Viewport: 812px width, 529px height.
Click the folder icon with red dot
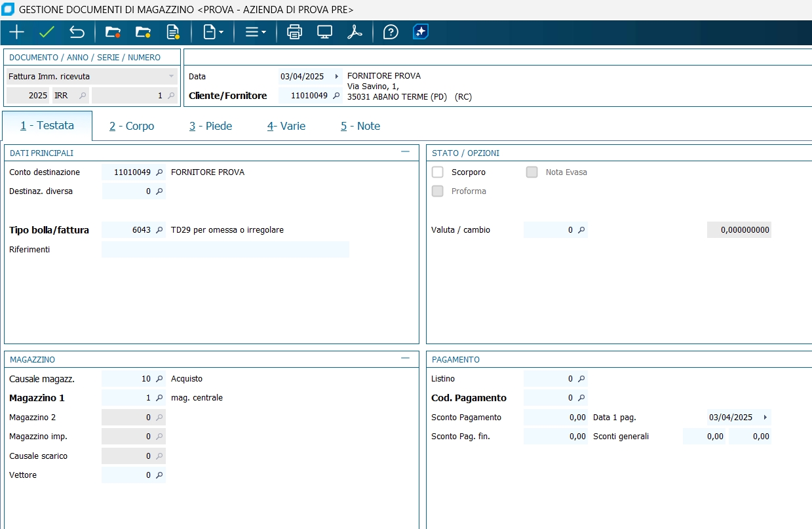click(x=113, y=32)
